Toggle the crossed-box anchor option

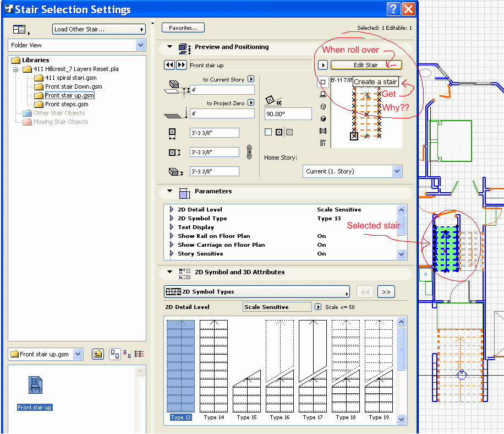[279, 132]
